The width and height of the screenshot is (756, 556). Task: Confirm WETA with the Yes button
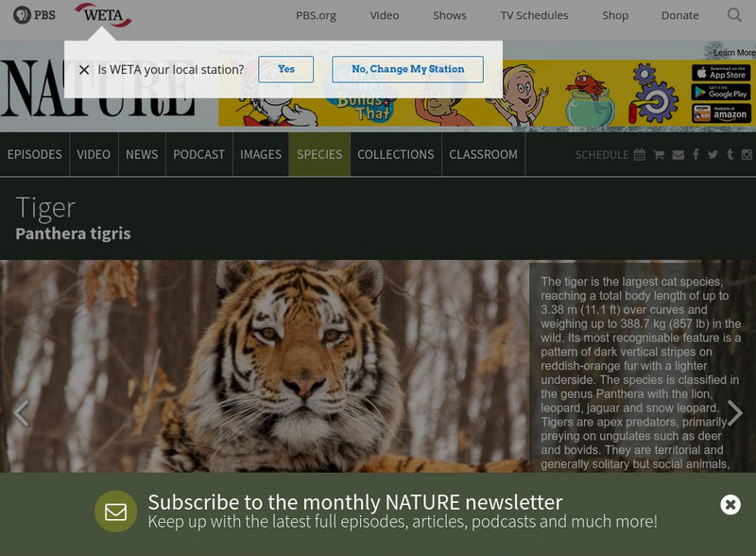[x=286, y=69]
